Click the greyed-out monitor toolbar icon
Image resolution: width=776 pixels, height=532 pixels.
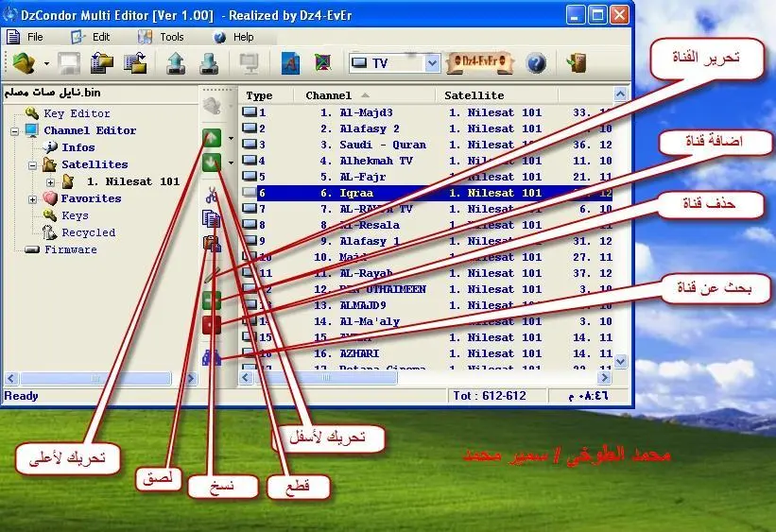(249, 63)
